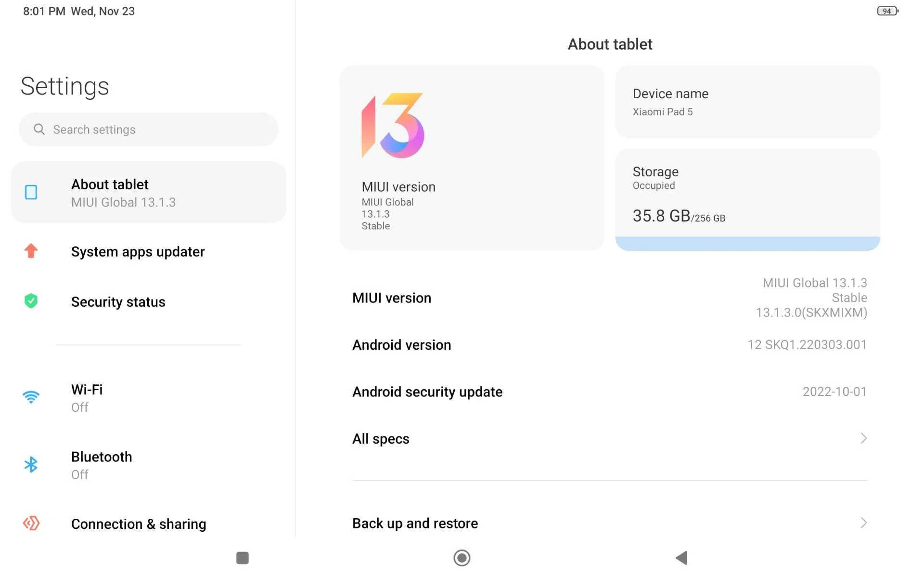
Task: Tap the 13.1.3.0(SKXMIXM) version text
Action: pos(811,313)
